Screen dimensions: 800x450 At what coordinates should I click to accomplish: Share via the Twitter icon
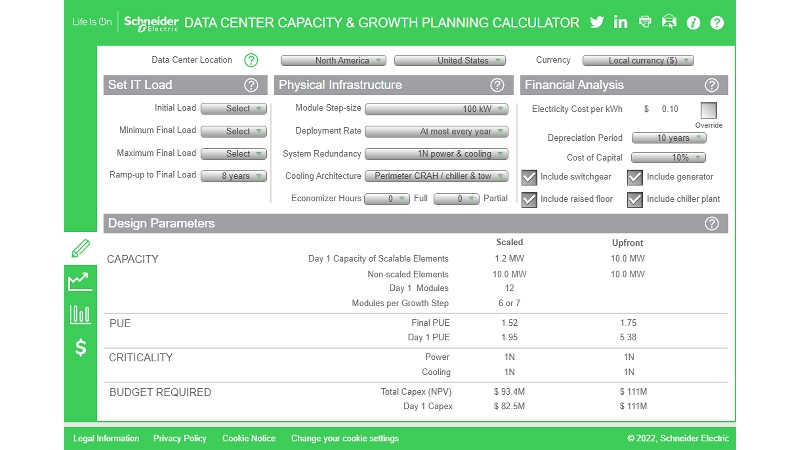pos(597,22)
